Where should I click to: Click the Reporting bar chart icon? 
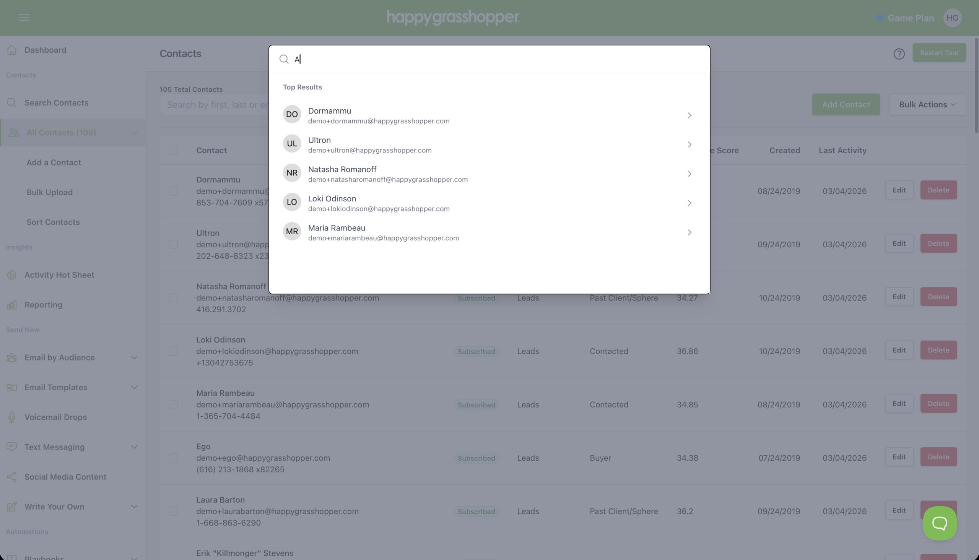[11, 305]
